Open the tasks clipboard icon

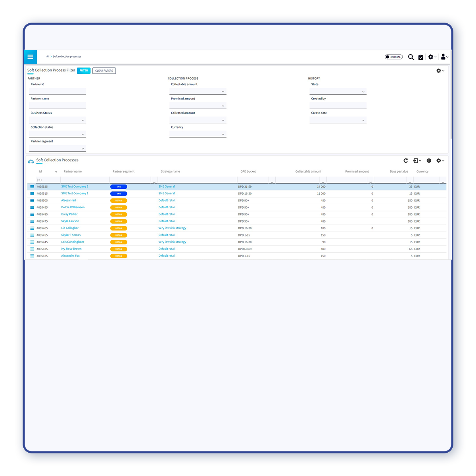click(x=421, y=57)
